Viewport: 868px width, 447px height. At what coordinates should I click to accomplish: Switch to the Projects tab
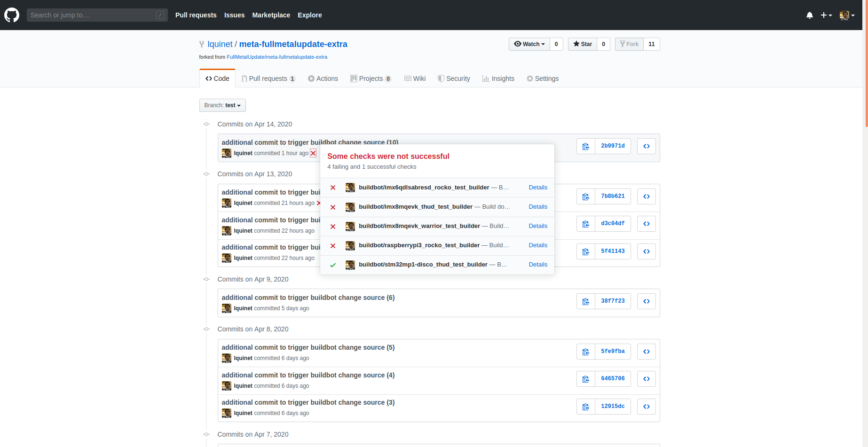371,78
